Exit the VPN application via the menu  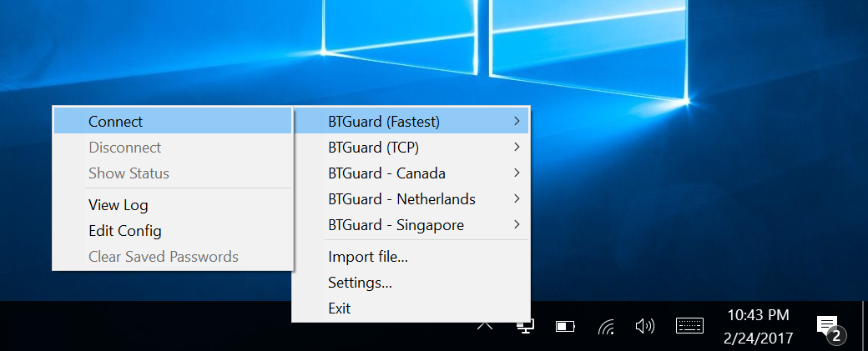339,308
